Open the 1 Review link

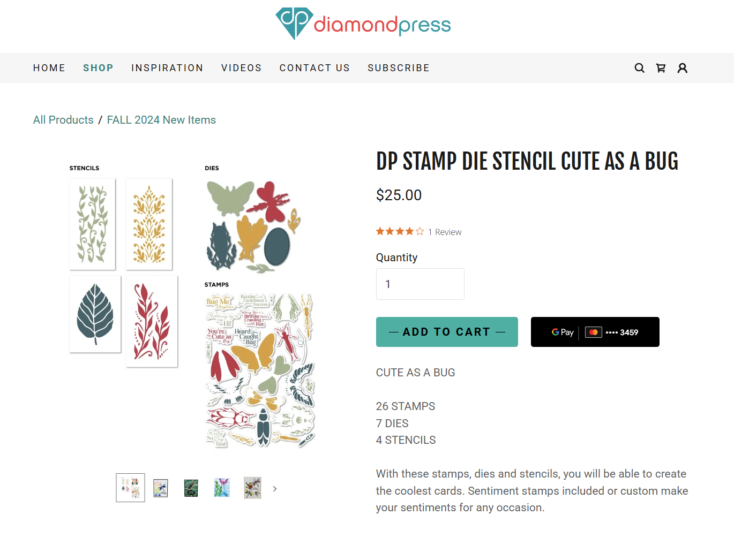click(x=444, y=231)
